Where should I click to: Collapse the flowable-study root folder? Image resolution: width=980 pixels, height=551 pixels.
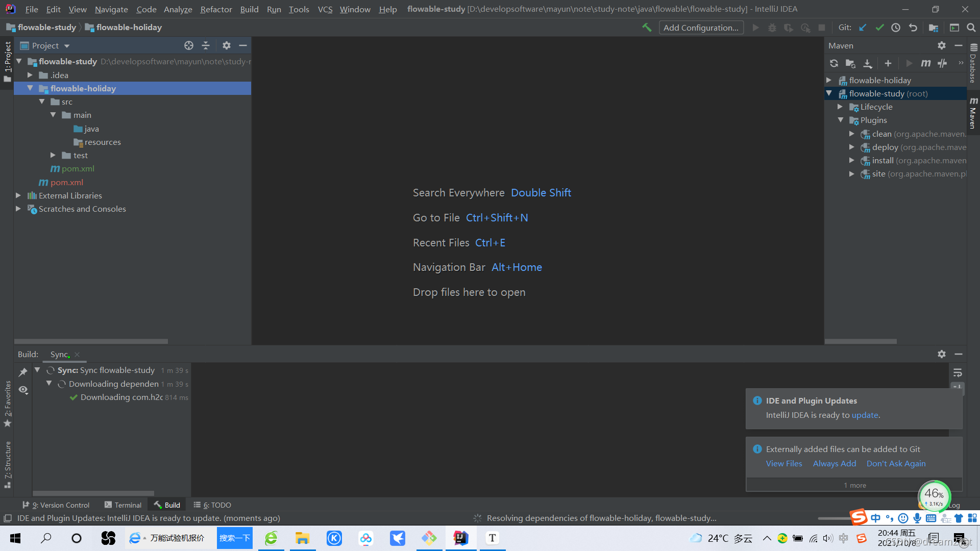pyautogui.click(x=19, y=61)
